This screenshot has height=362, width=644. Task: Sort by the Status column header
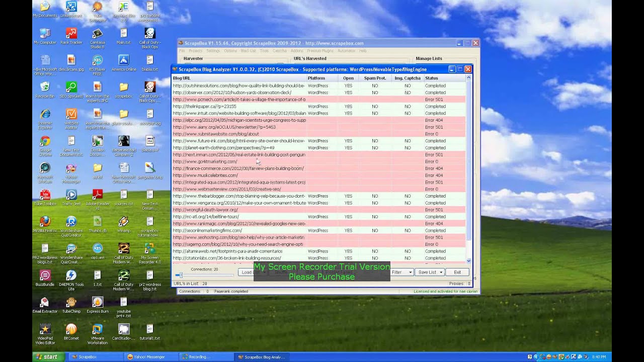pos(445,78)
